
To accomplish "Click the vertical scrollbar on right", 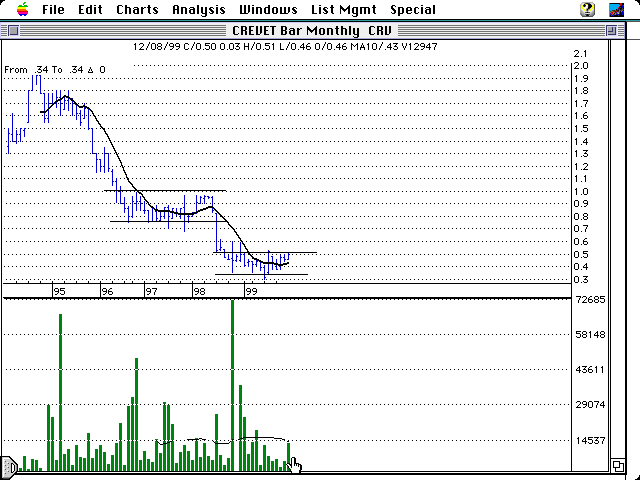I will pos(618,249).
